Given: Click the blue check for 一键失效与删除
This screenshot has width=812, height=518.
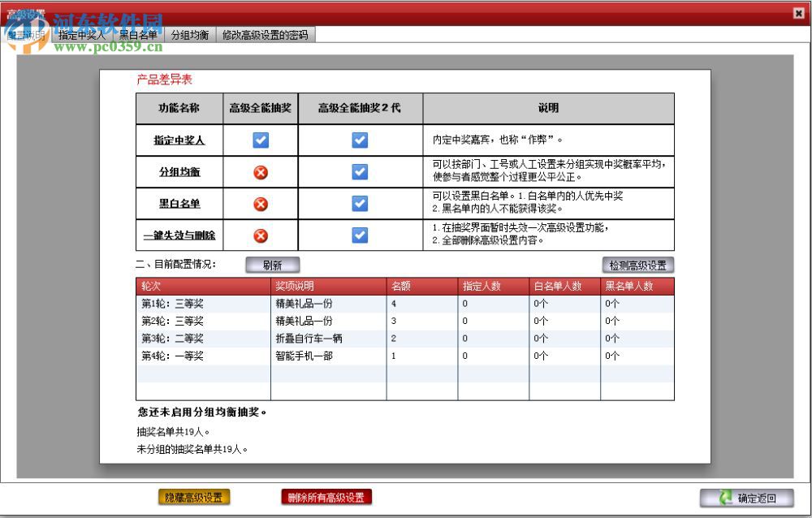Looking at the screenshot, I should [360, 235].
